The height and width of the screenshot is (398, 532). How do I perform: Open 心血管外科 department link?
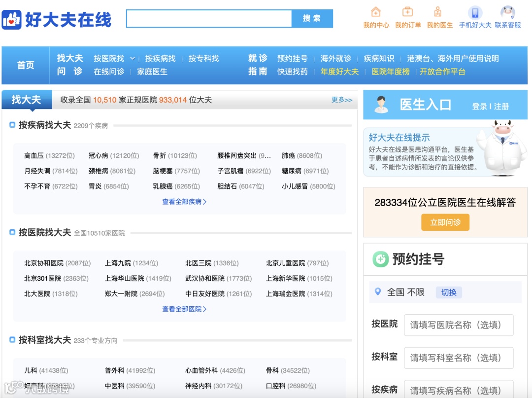click(201, 370)
